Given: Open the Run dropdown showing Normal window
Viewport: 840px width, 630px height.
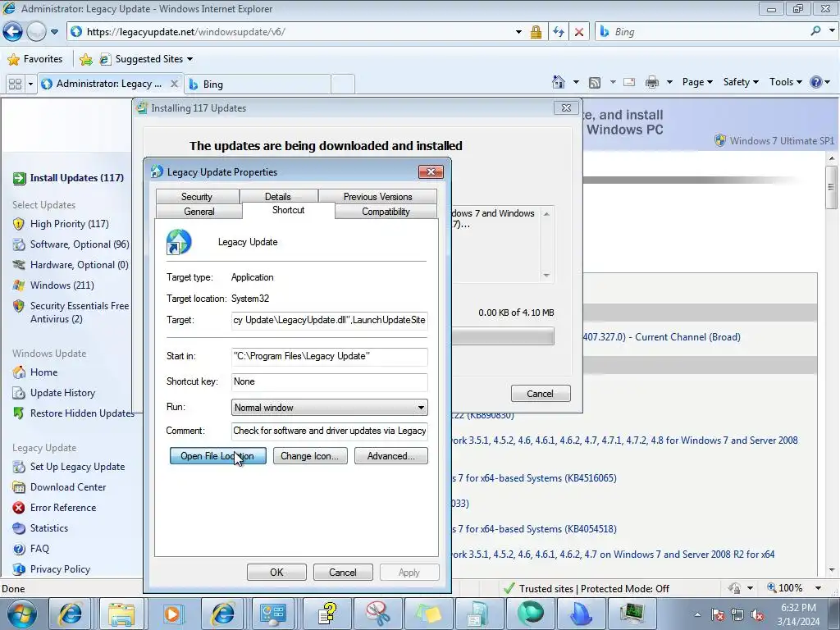Looking at the screenshot, I should pos(330,408).
